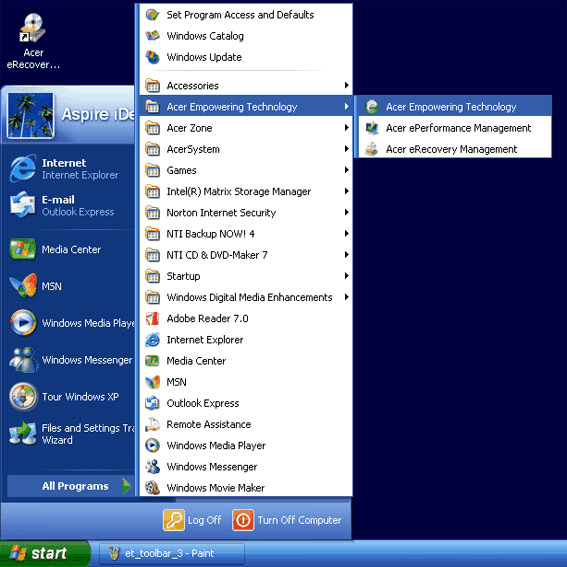Click the Windows Movie Maker icon

click(152, 487)
